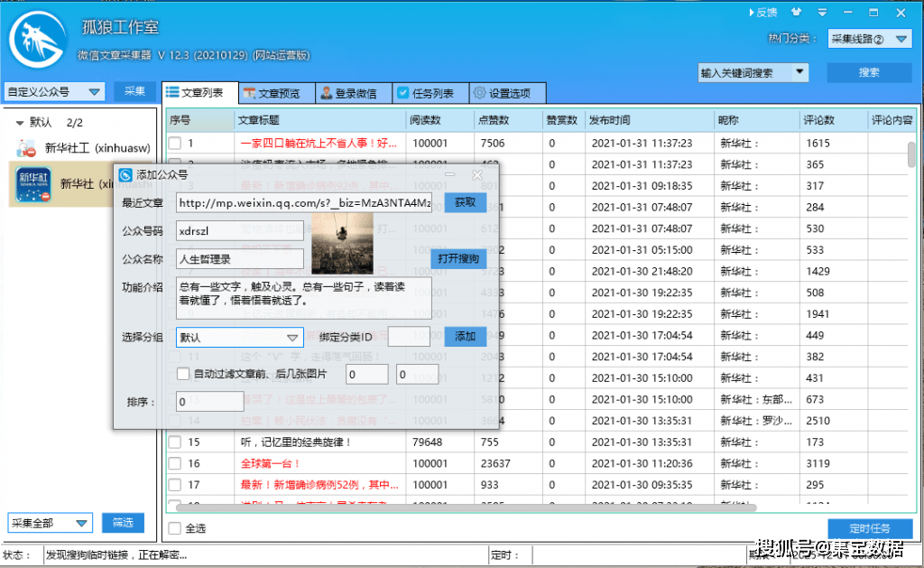
Task: Click the 排序 input field
Action: point(209,402)
